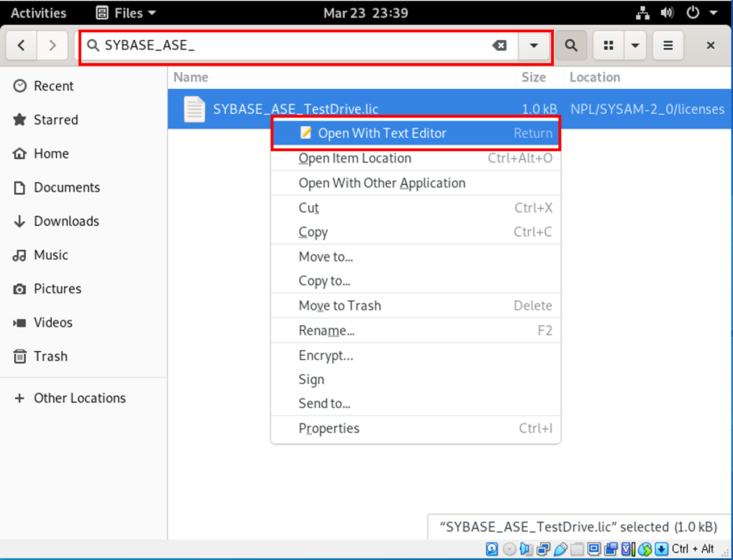This screenshot has width=733, height=560.
Task: Click the Videos camera icon
Action: 20,323
